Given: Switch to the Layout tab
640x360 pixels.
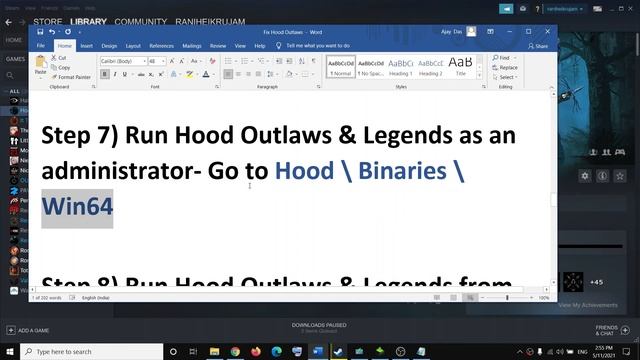Looking at the screenshot, I should (133, 46).
